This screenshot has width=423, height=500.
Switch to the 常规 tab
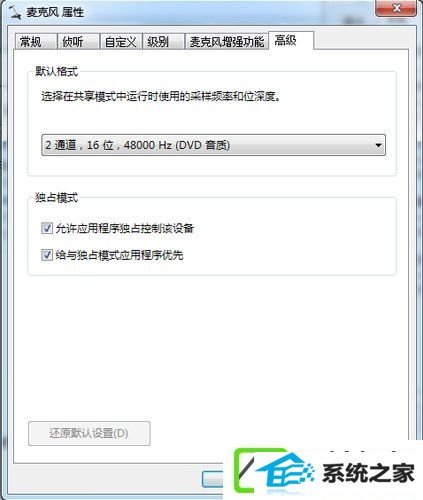click(x=35, y=42)
